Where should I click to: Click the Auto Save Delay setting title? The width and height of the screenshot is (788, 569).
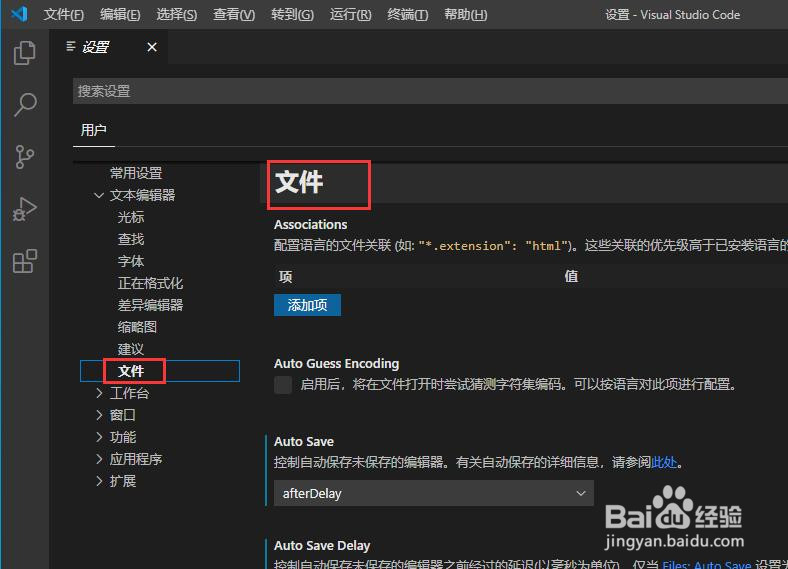[322, 545]
